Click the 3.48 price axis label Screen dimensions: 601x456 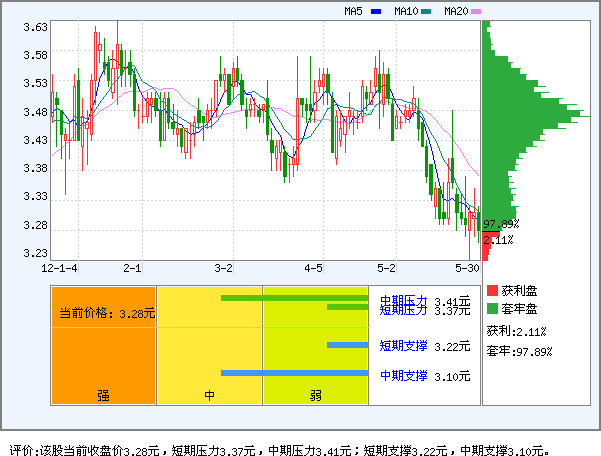pyautogui.click(x=35, y=112)
